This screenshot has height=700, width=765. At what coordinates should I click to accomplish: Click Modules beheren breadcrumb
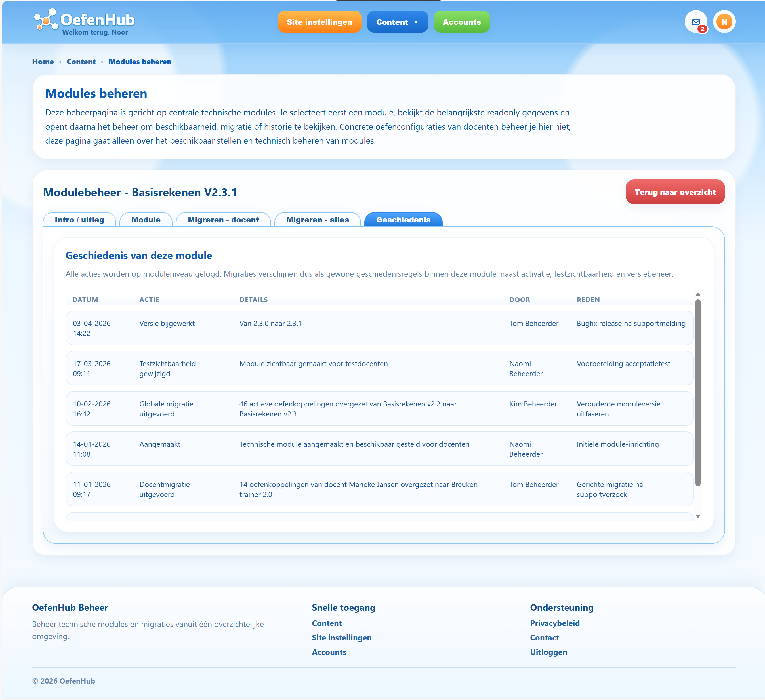140,62
